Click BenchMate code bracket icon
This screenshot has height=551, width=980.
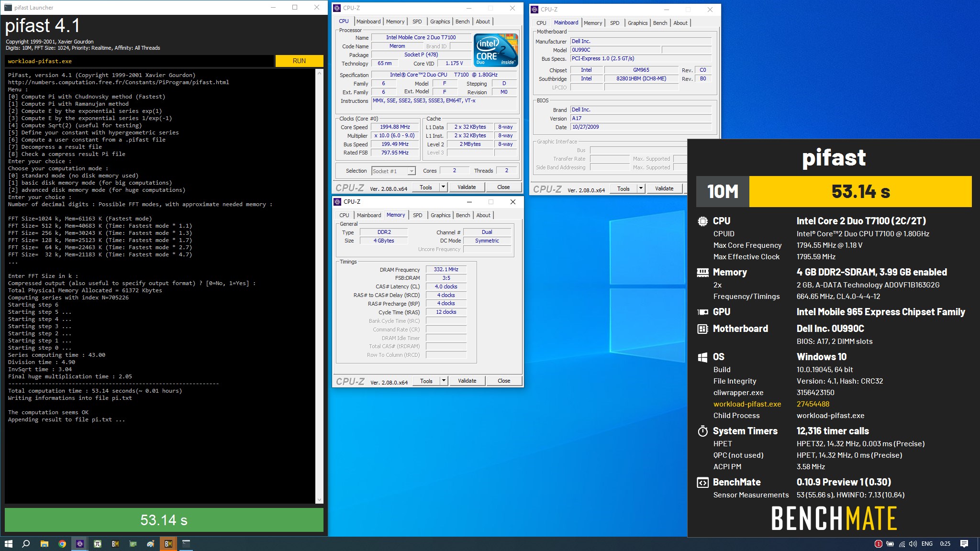tap(702, 482)
